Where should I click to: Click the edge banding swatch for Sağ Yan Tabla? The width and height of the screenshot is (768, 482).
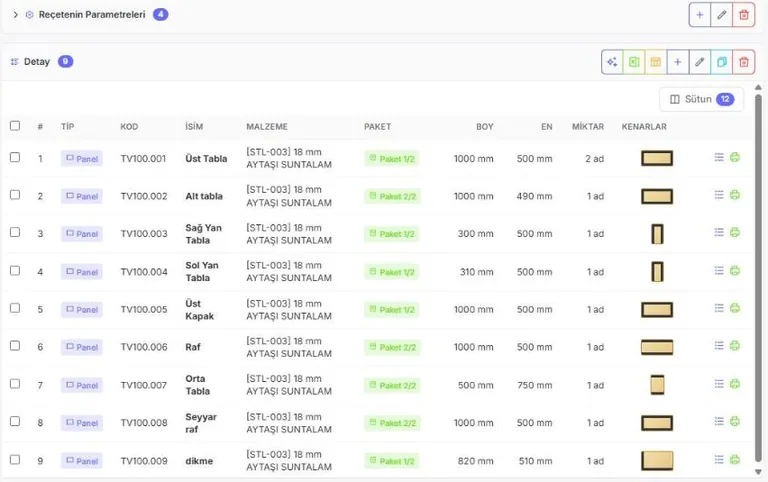point(657,234)
